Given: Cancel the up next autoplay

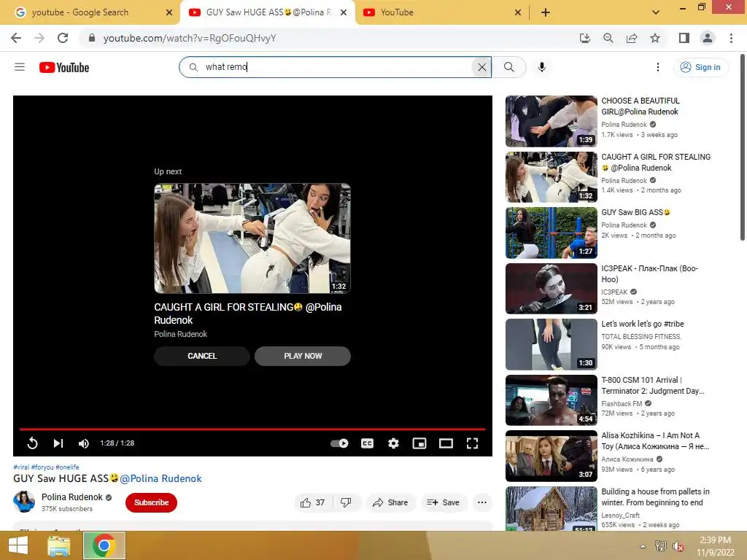Looking at the screenshot, I should [x=202, y=356].
